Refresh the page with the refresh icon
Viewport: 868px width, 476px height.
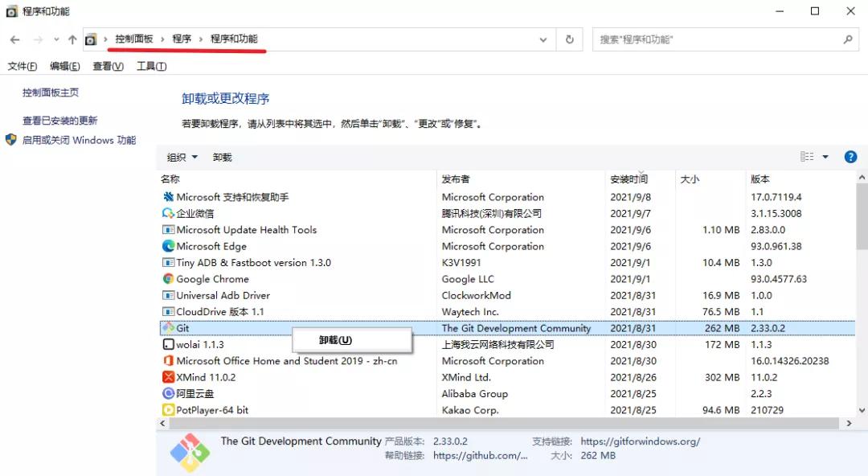coord(570,39)
